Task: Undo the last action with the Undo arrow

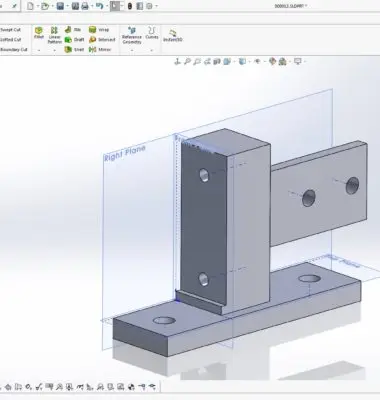Action: coord(99,6)
